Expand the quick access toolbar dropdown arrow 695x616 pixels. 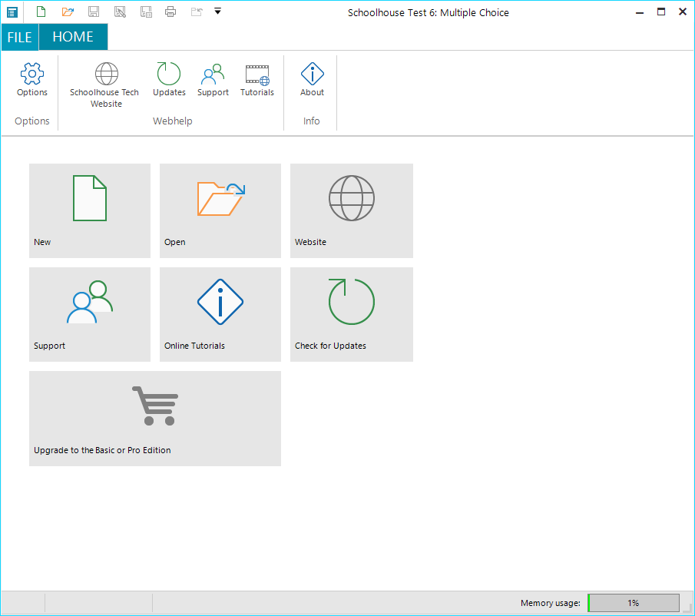pyautogui.click(x=218, y=12)
